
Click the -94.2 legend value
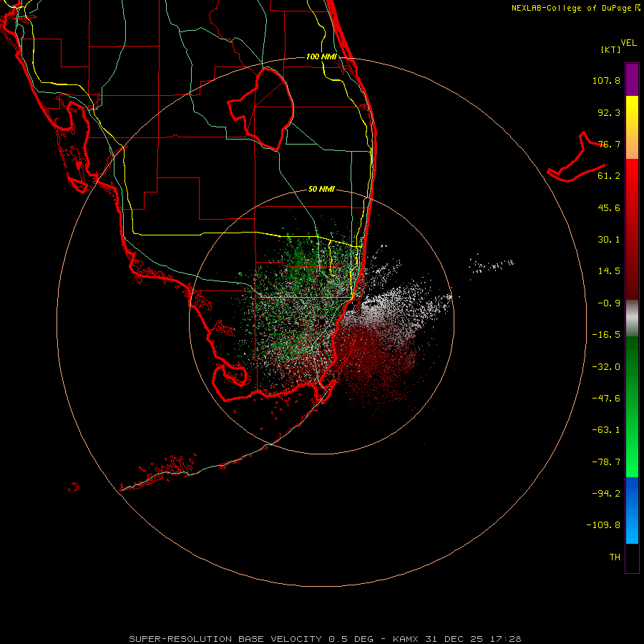pyautogui.click(x=606, y=494)
